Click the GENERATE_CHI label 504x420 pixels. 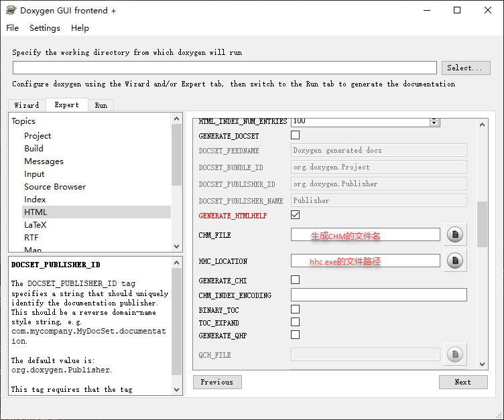pyautogui.click(x=223, y=281)
